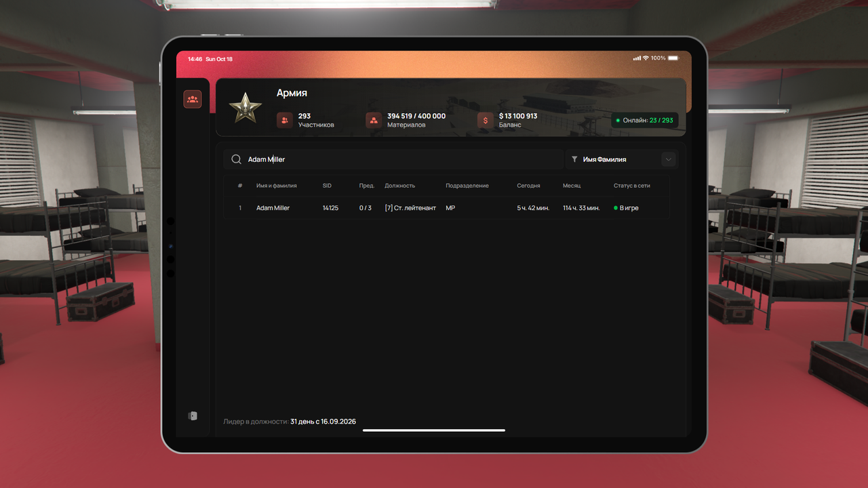Click the Статус в сети column header
The image size is (868, 488).
point(632,186)
